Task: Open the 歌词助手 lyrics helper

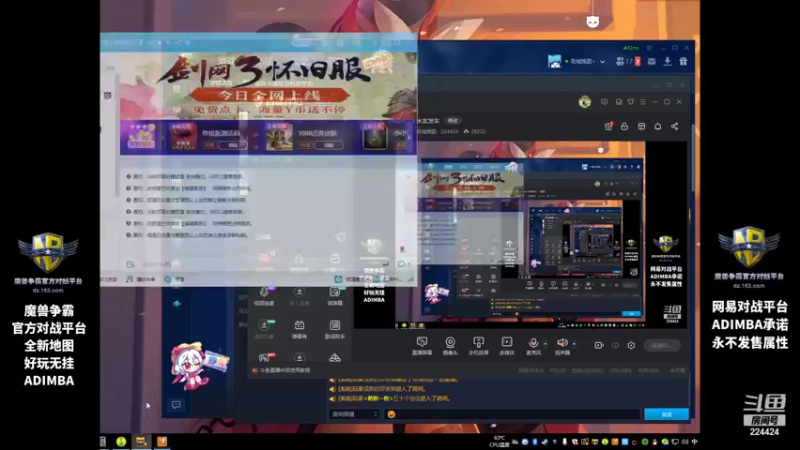Action: [335, 329]
